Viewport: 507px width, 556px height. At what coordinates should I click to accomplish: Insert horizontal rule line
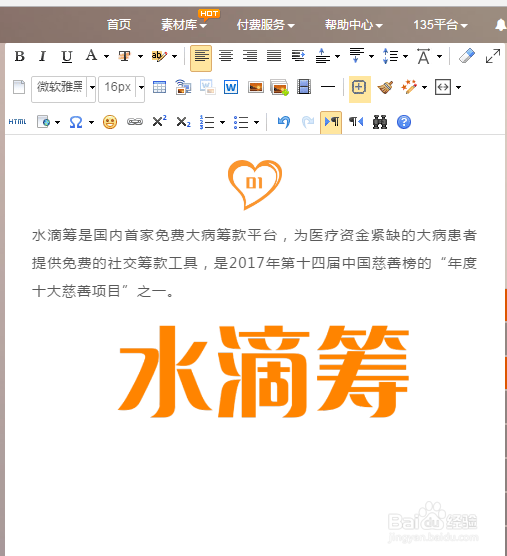tap(328, 87)
